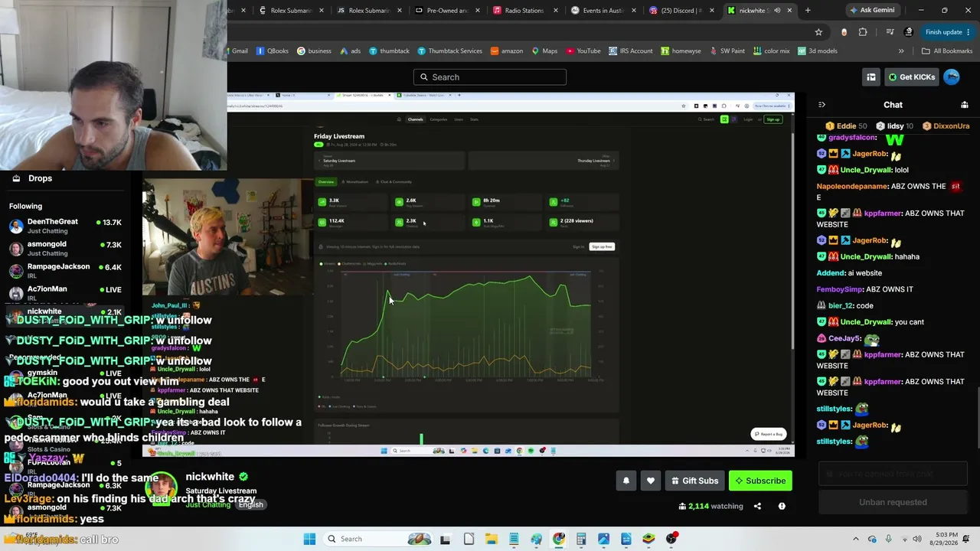The width and height of the screenshot is (980, 551).
Task: Mute the nickwhite tab via its speaker icon
Action: (777, 11)
